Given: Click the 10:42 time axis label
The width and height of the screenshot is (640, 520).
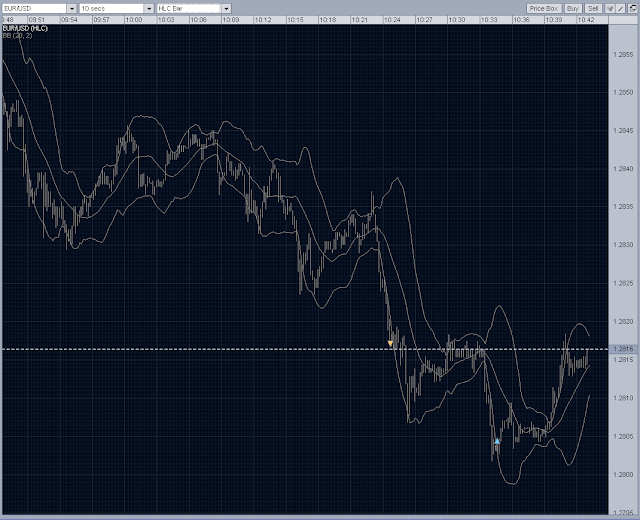Looking at the screenshot, I should (x=586, y=20).
